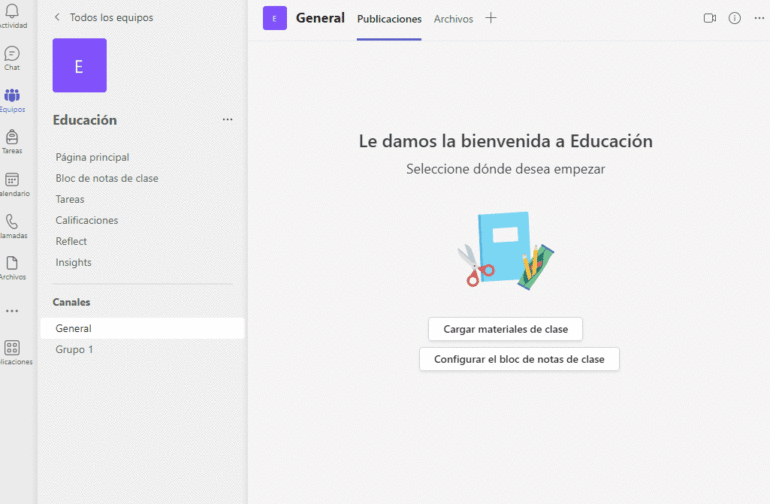
Task: Open channel more options ellipsis at top right
Action: click(759, 18)
